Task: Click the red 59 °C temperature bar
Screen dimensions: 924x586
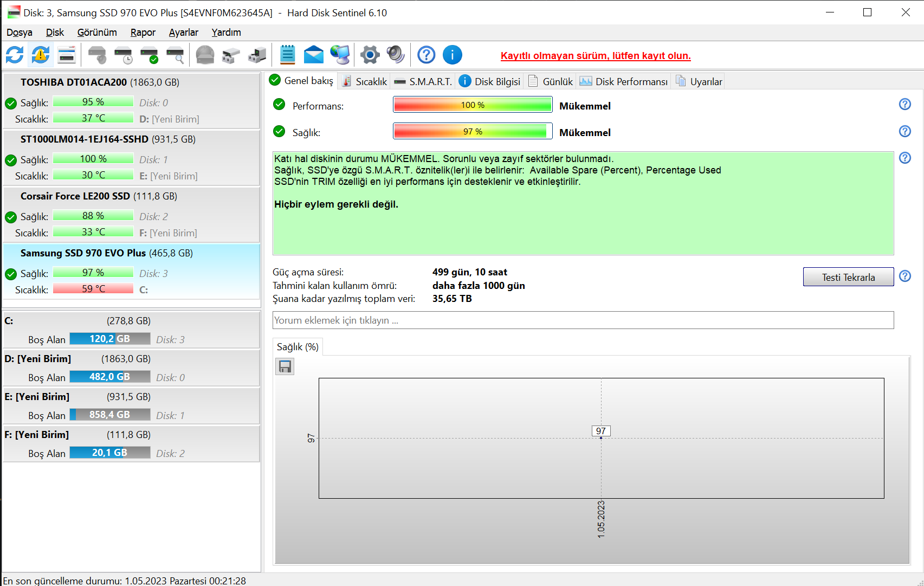Action: tap(93, 289)
